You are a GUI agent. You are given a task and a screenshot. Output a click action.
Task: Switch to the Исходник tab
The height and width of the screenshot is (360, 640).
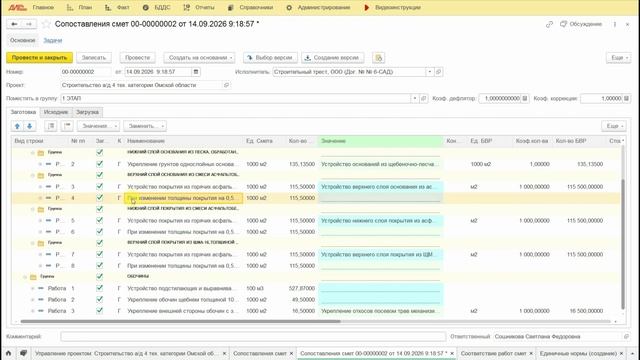[x=56, y=112]
